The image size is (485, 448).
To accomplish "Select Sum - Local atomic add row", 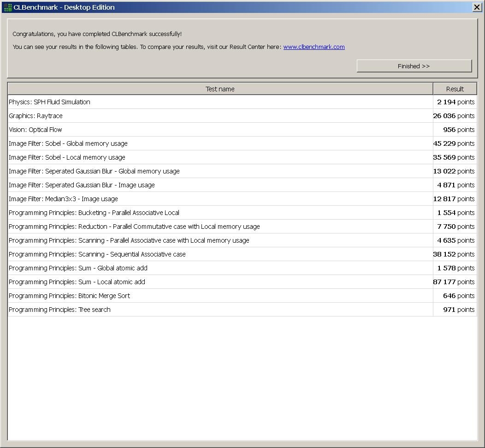I will 243,282.
